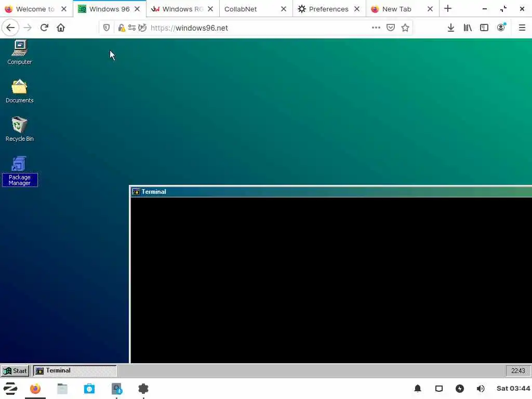The height and width of the screenshot is (399, 532).
Task: Close the CollabNet tab
Action: tap(284, 9)
